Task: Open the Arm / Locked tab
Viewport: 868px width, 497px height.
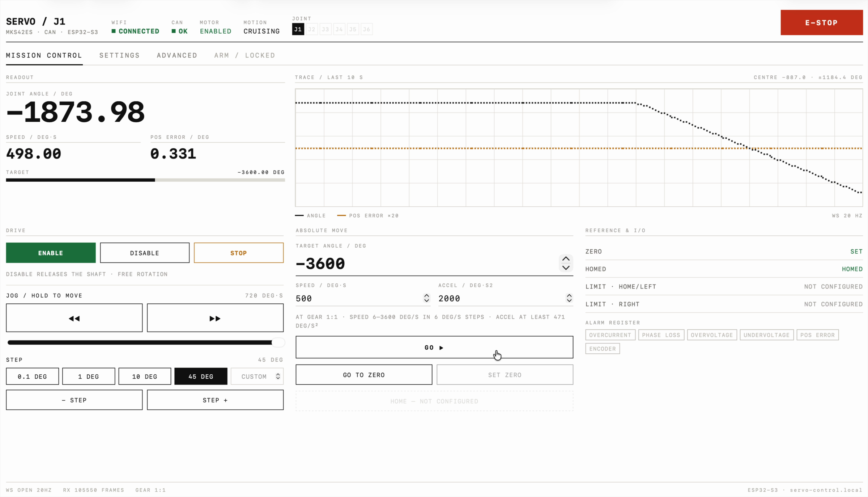Action: point(245,55)
